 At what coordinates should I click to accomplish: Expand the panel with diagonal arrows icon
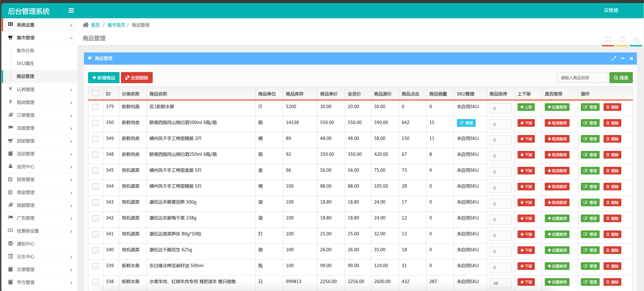point(614,58)
